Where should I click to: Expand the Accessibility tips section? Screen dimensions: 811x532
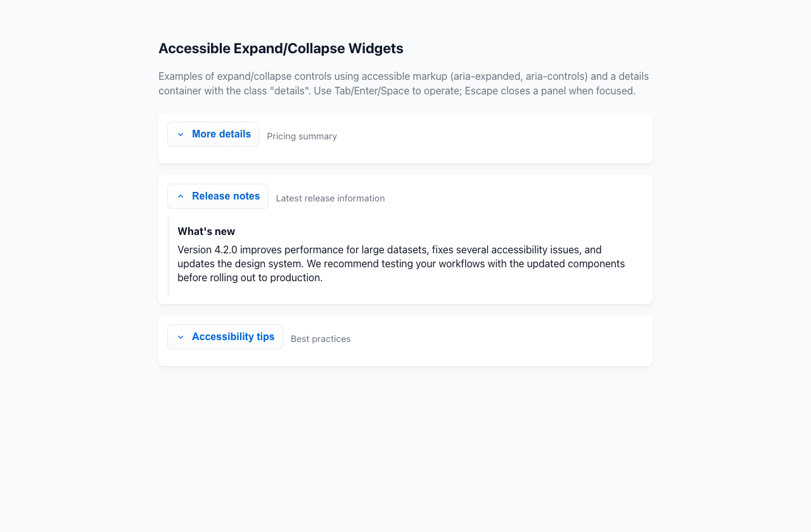[233, 337]
